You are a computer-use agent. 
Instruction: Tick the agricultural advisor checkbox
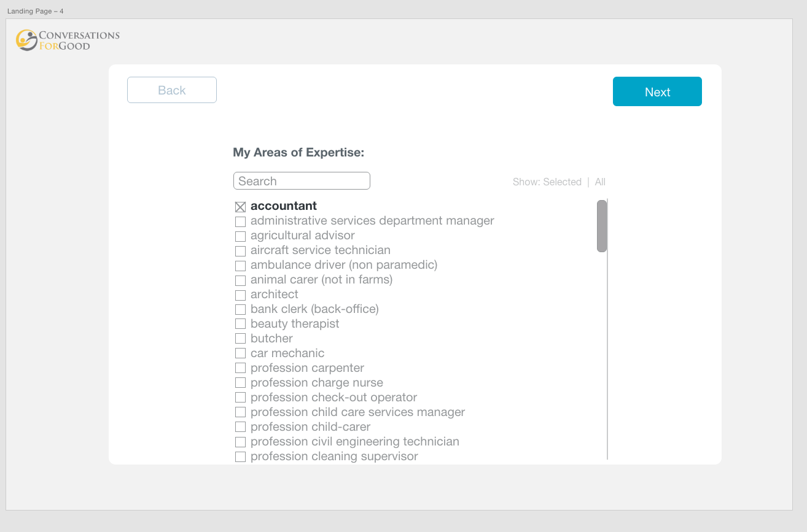241,236
